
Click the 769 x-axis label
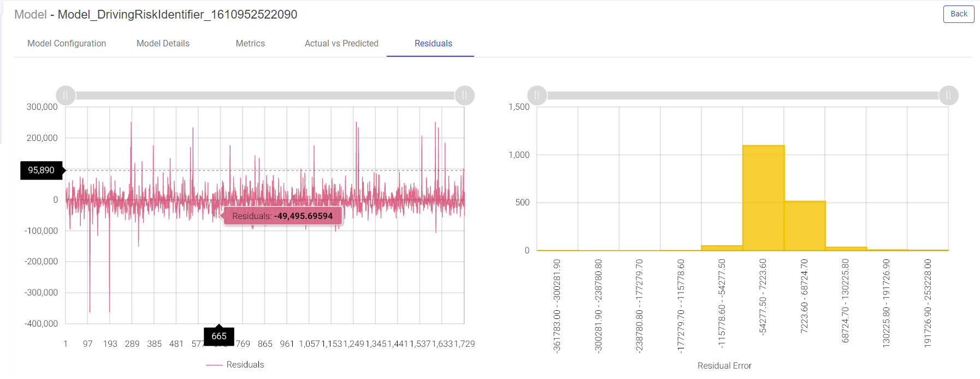pyautogui.click(x=243, y=344)
